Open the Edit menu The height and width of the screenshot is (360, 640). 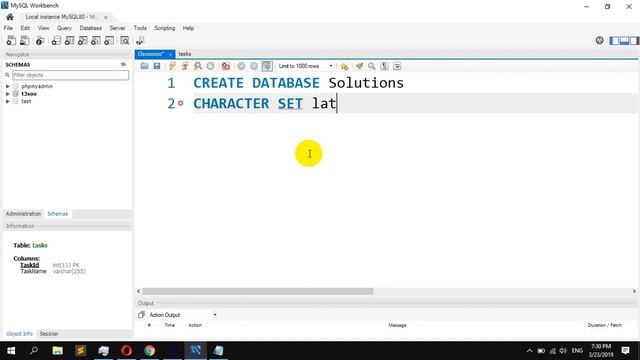click(x=25, y=28)
